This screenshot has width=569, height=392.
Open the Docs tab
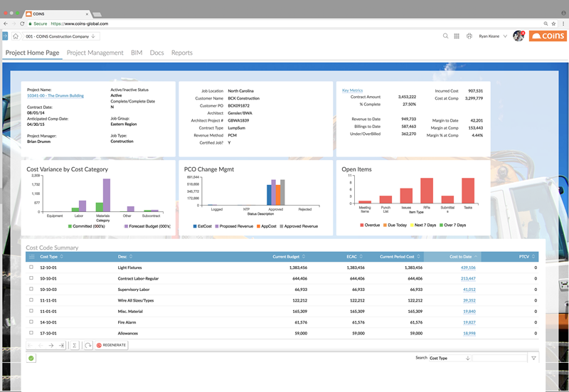tap(156, 53)
